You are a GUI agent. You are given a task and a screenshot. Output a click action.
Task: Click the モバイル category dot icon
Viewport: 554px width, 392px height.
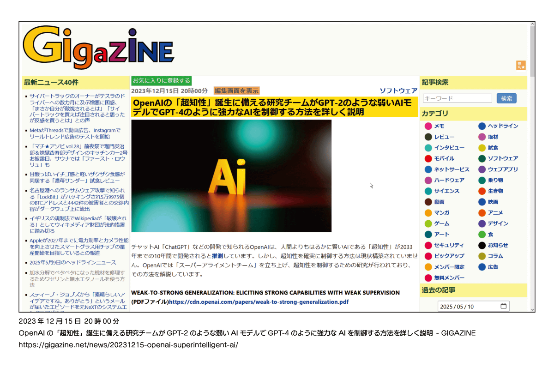click(x=428, y=158)
